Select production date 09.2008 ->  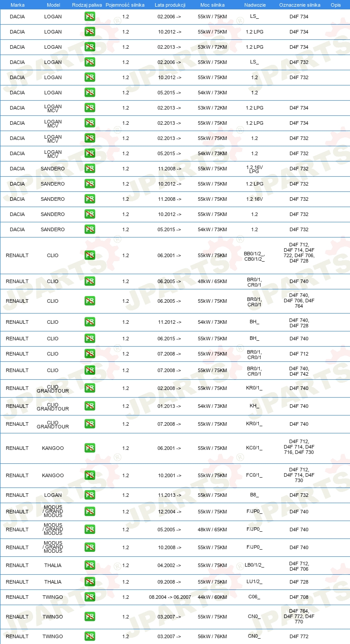click(170, 582)
